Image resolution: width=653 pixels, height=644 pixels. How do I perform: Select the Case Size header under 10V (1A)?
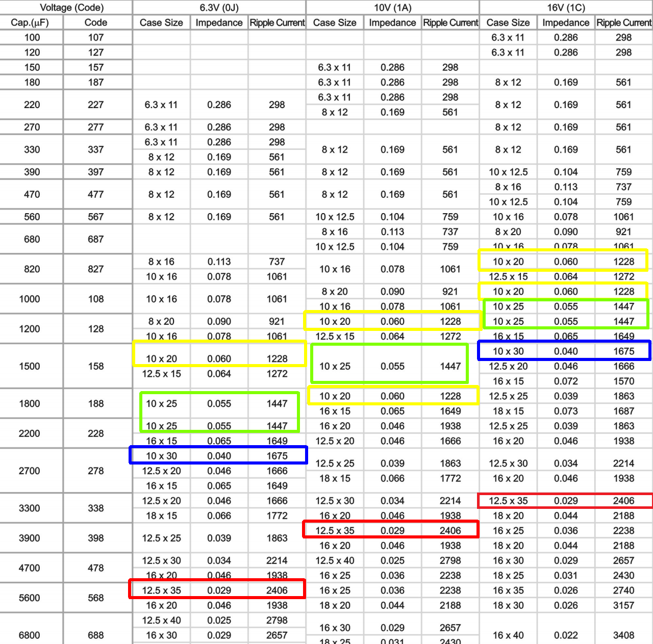pyautogui.click(x=335, y=22)
